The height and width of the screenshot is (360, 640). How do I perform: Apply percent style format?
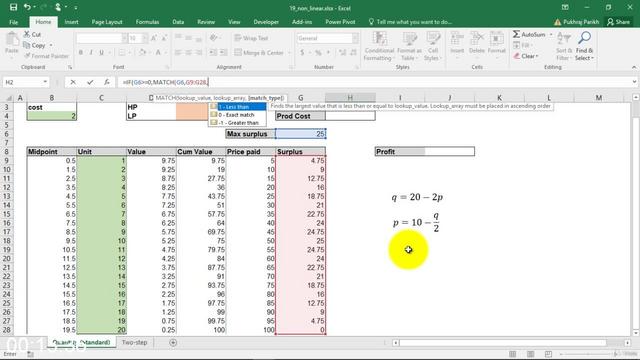318,52
